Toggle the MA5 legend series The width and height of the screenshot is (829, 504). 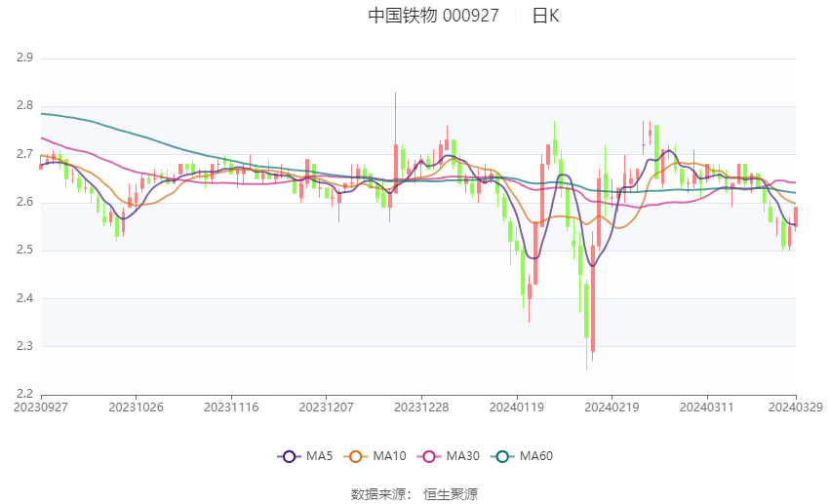coord(305,456)
